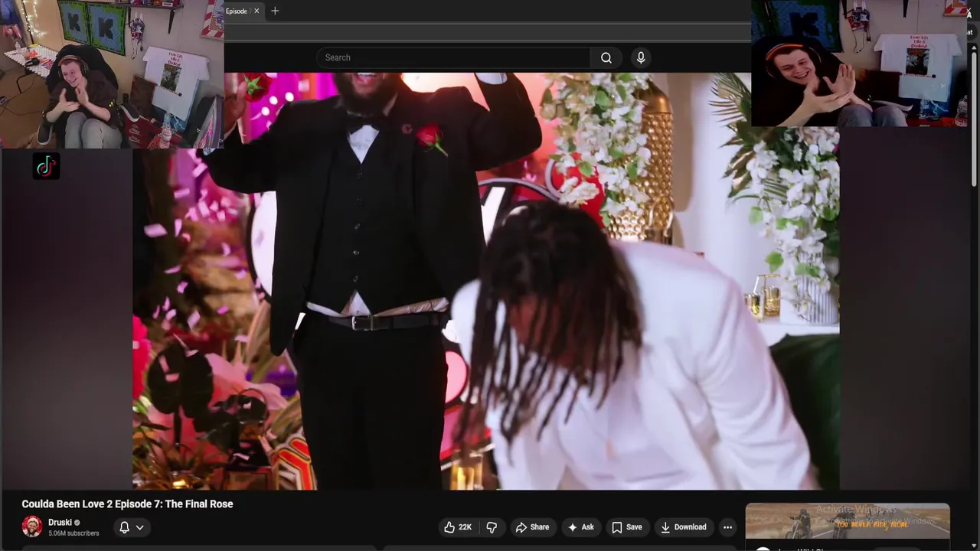Screen dimensions: 980x551
Task: Open the Ask AI button
Action: (x=580, y=527)
